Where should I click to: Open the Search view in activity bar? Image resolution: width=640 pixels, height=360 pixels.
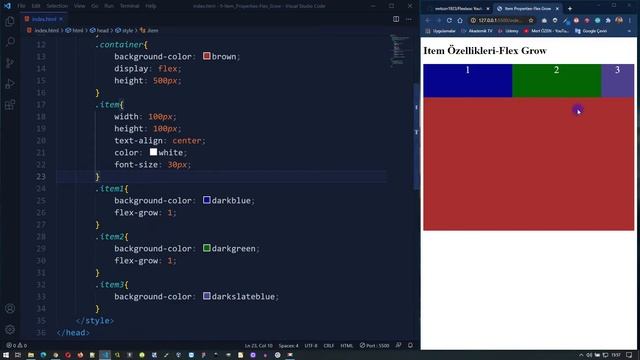pyautogui.click(x=10, y=42)
